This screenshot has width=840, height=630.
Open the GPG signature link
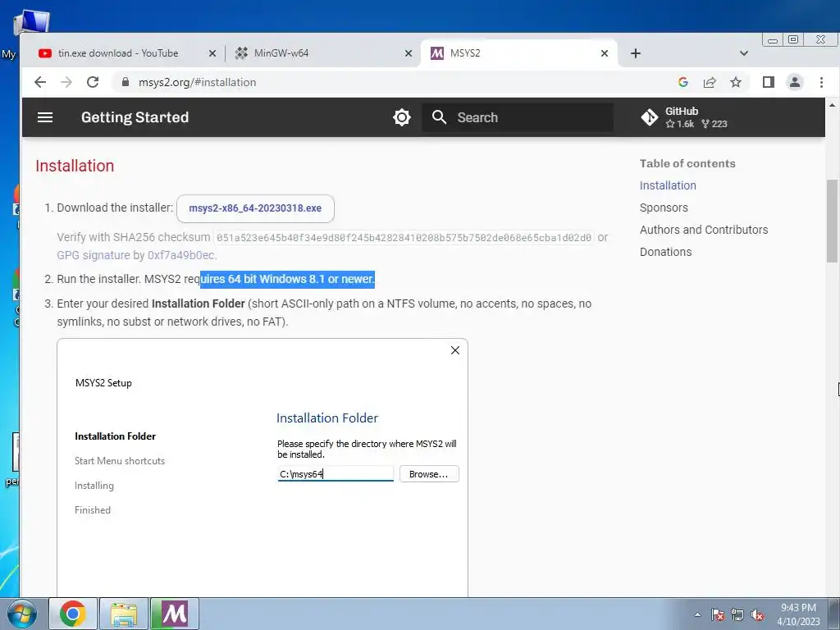point(136,255)
